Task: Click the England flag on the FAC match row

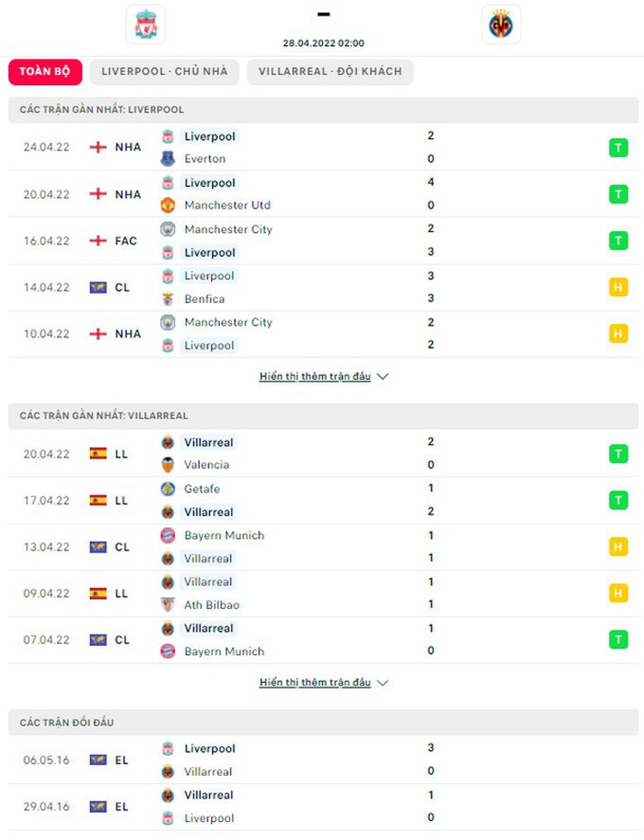Action: point(98,241)
